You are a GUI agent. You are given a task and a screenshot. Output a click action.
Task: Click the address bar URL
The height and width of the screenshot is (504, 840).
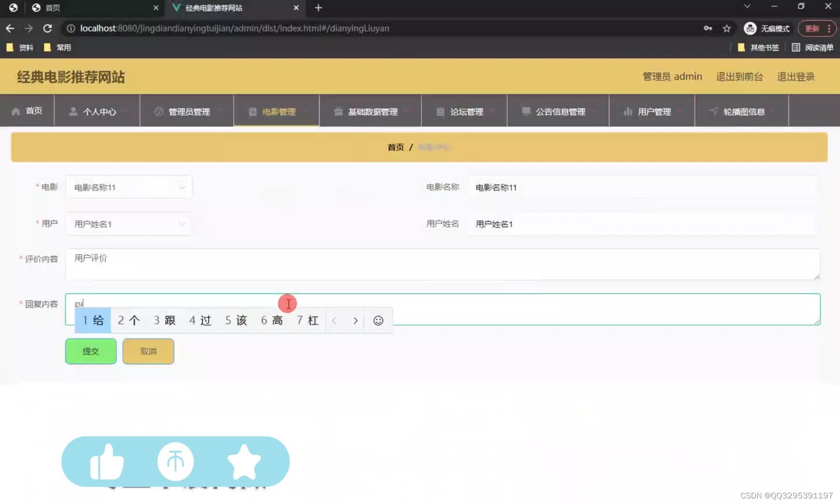(x=234, y=28)
